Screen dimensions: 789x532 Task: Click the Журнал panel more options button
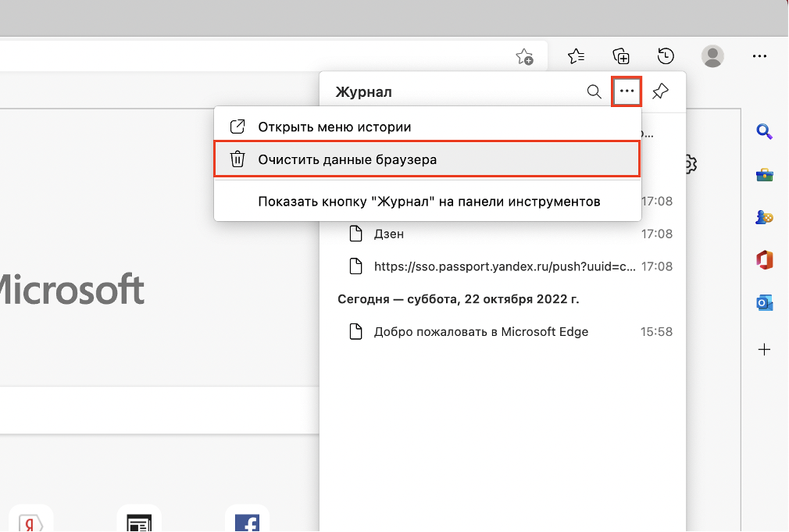(627, 92)
